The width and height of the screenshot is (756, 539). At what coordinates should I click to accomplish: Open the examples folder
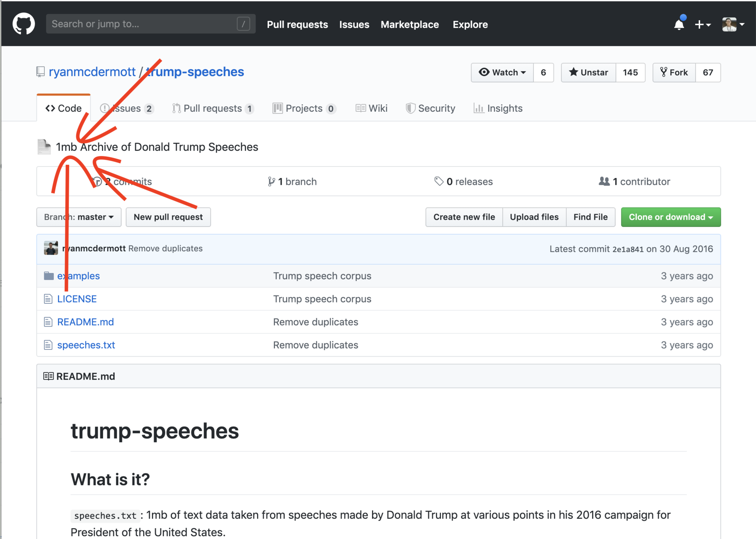pyautogui.click(x=78, y=276)
